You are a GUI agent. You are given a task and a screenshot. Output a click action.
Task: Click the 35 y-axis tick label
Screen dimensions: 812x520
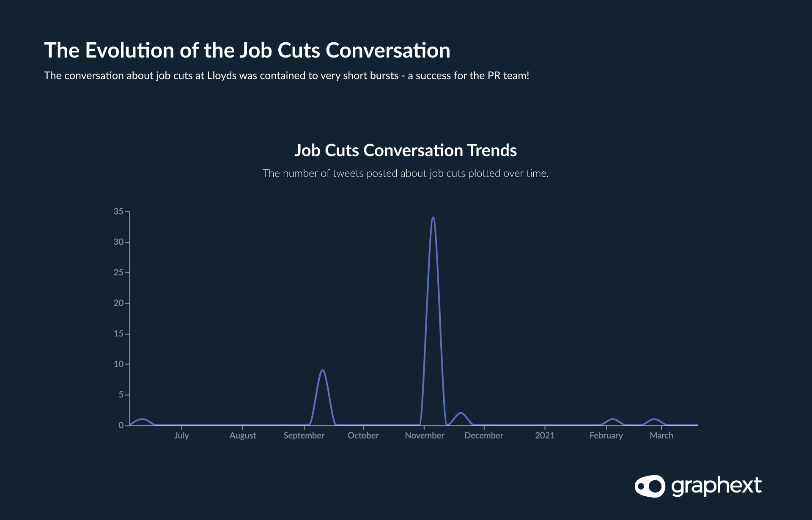click(118, 211)
